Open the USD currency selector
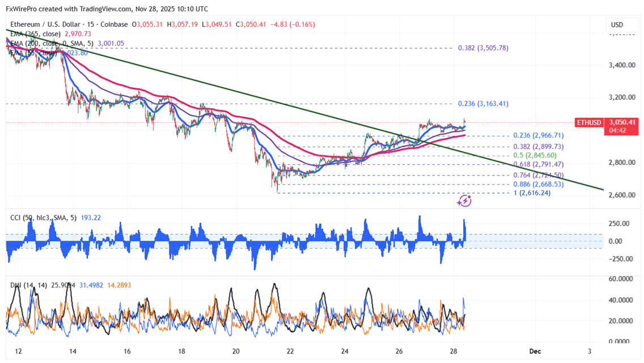The width and height of the screenshot is (644, 363). 617,24
